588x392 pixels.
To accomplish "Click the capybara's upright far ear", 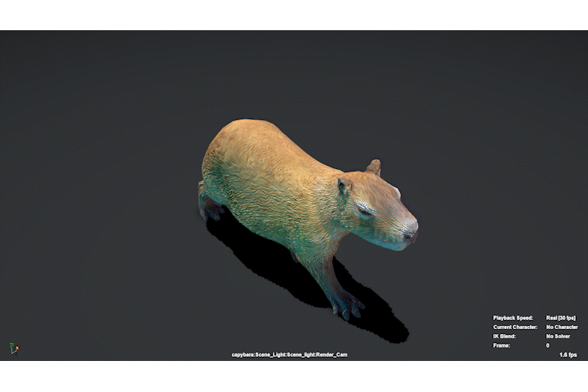I will pos(374,167).
